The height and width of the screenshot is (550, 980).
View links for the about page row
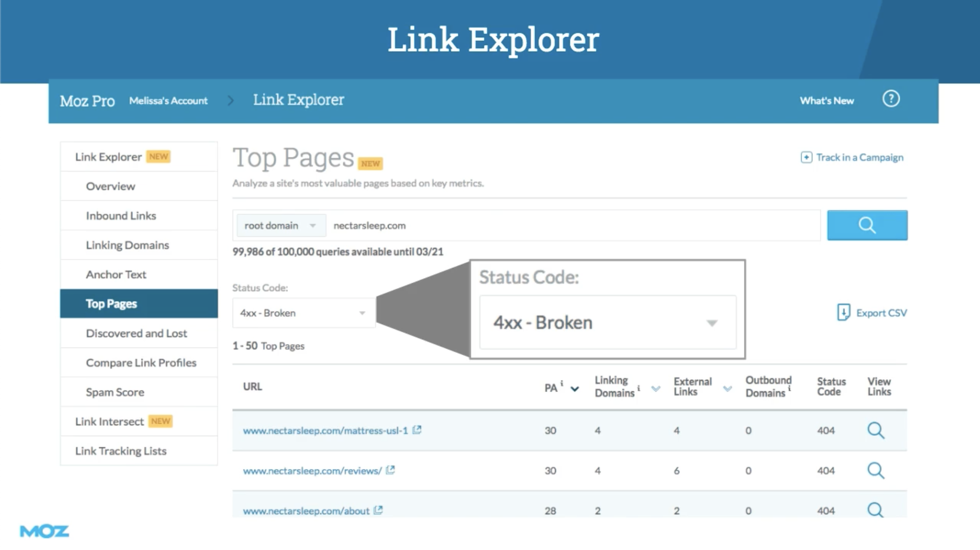tap(875, 510)
